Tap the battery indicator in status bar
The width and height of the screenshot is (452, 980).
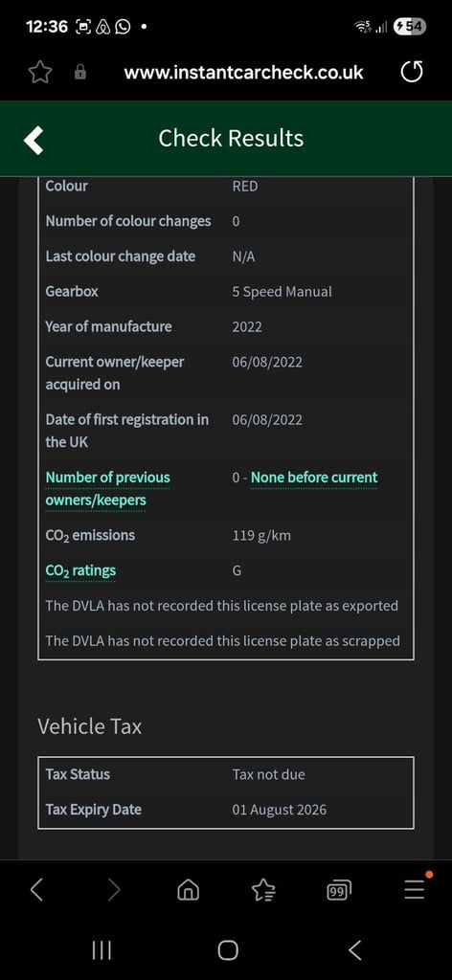410,26
